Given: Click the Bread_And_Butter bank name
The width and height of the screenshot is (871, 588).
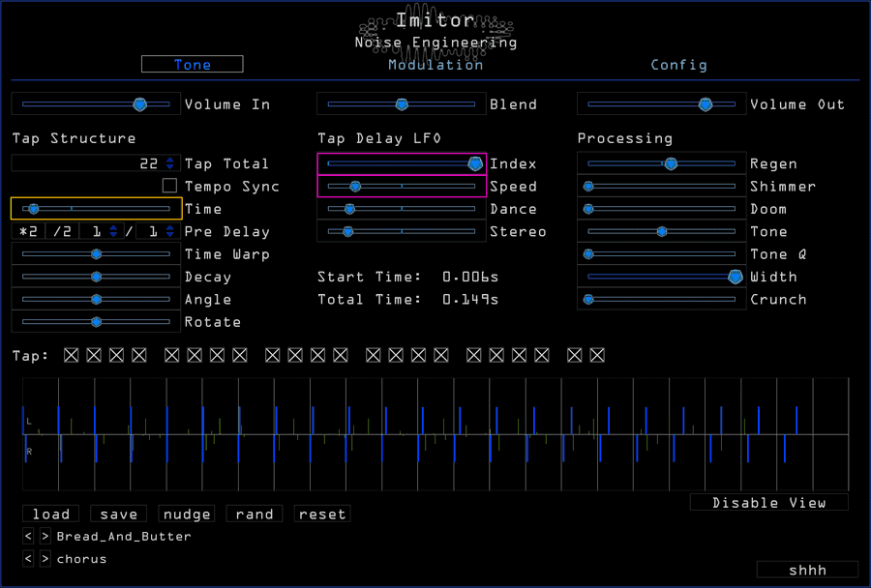Looking at the screenshot, I should [x=124, y=537].
